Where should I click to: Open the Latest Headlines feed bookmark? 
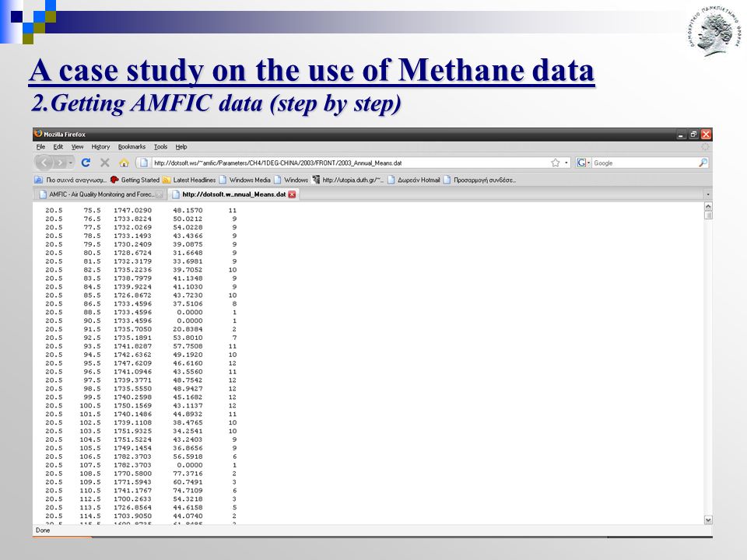(188, 180)
